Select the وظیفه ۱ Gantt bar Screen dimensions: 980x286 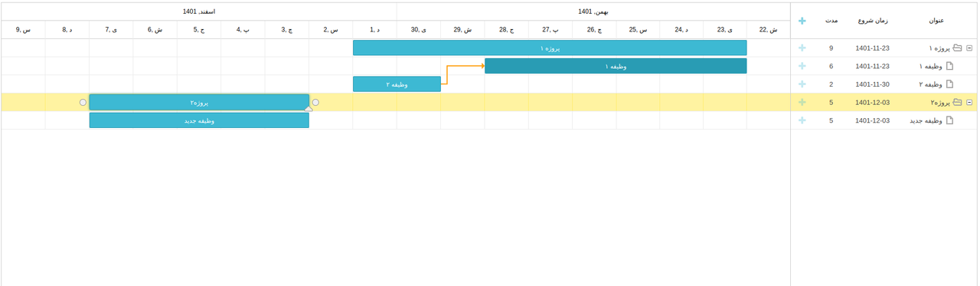click(x=616, y=66)
